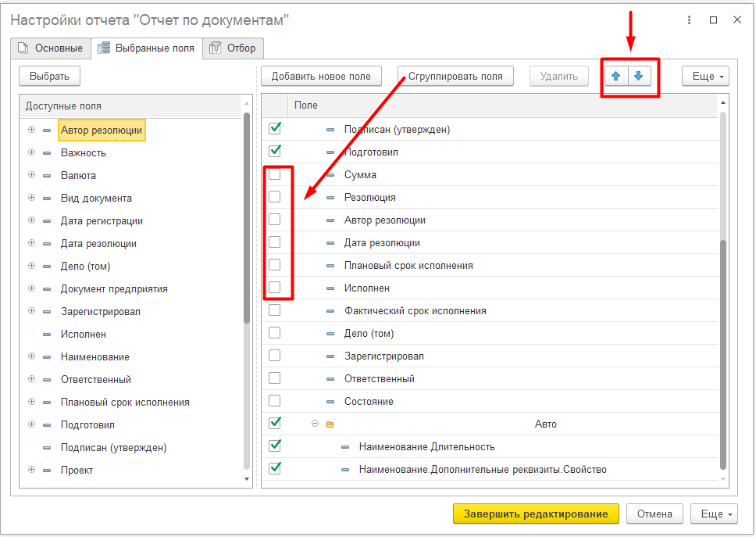Check the Автор резолюции checkbox in selected fields

tap(274, 220)
